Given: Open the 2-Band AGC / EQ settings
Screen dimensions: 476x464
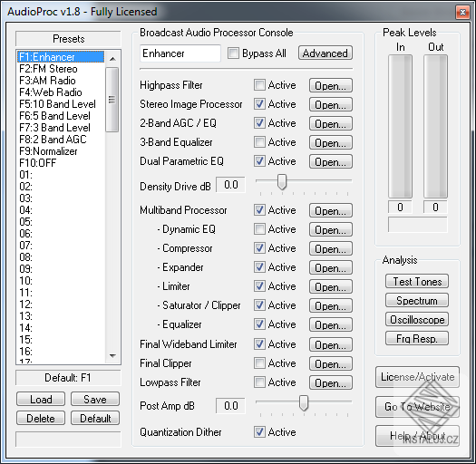Looking at the screenshot, I should [x=331, y=123].
